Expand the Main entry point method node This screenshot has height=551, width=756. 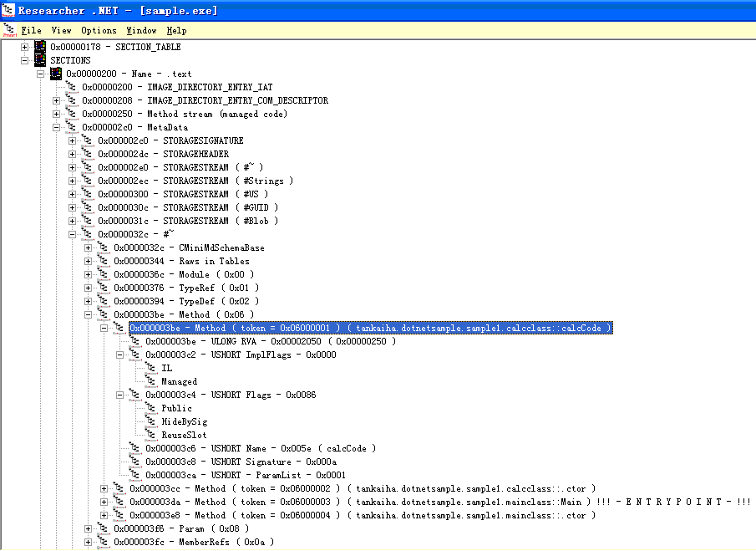pos(104,502)
